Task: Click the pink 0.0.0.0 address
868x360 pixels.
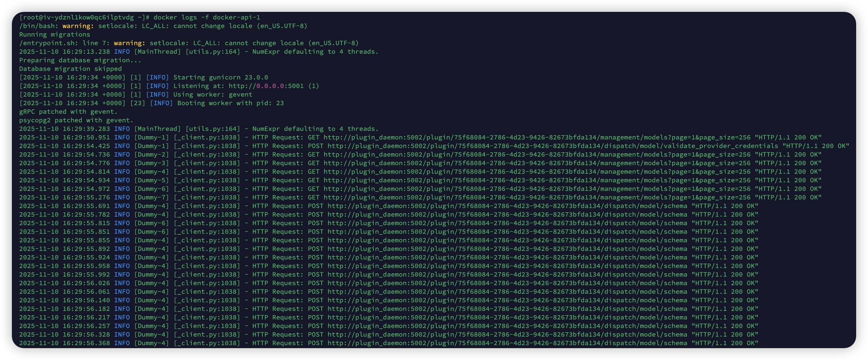Action: tap(270, 86)
